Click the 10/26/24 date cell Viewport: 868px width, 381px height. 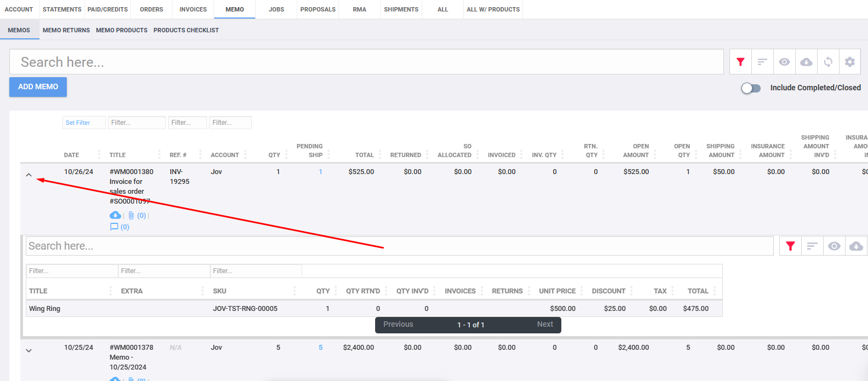coord(78,172)
